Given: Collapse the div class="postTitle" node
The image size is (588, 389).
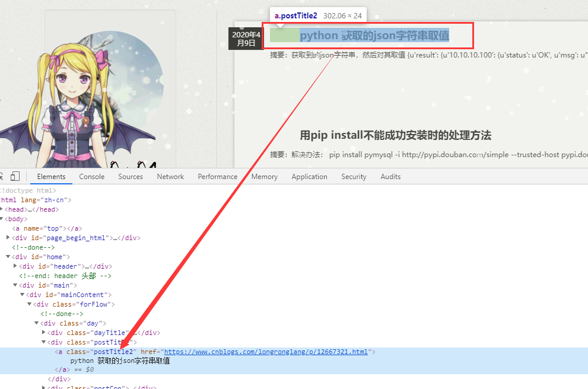Looking at the screenshot, I should 44,342.
